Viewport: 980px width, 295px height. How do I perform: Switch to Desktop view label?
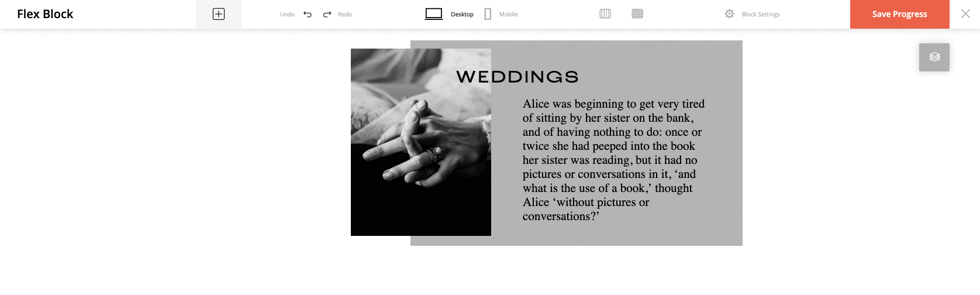pos(462,14)
